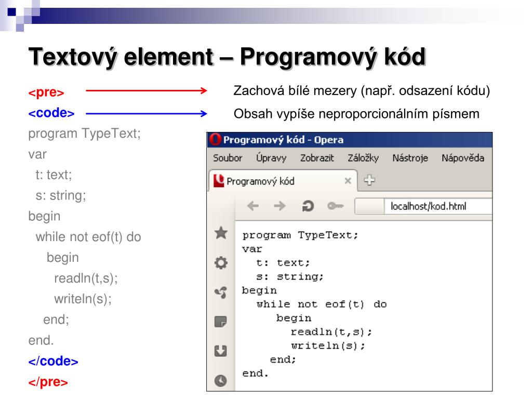
Task: Open the Notes panel icon in sidebar
Action: pos(221,322)
